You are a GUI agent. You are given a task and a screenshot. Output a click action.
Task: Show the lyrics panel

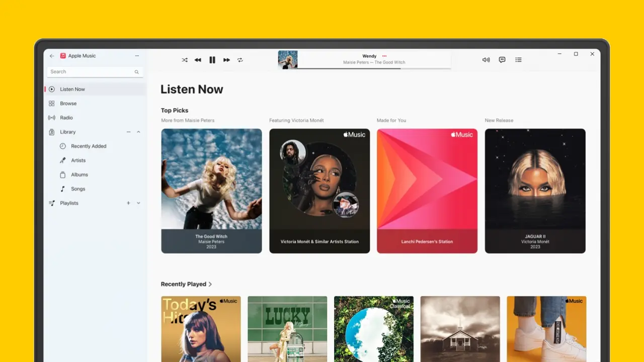tap(502, 60)
